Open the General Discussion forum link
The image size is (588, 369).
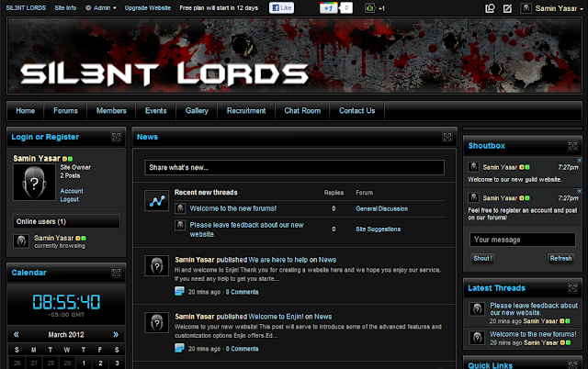(382, 208)
